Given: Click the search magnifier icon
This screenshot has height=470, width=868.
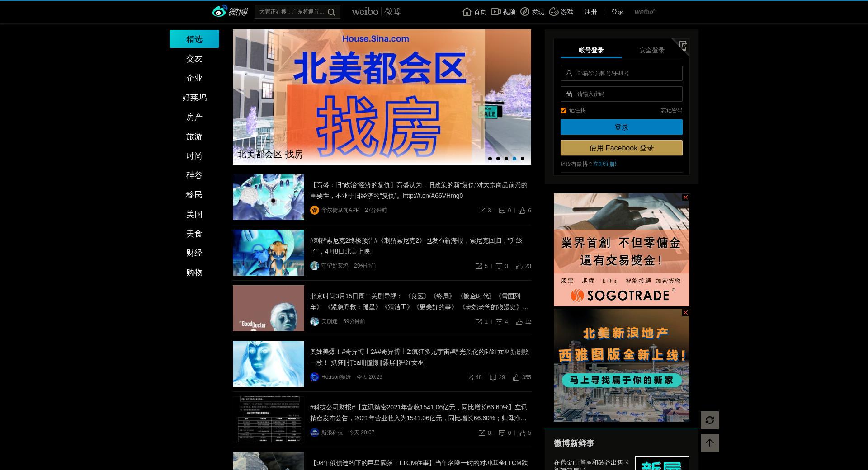Looking at the screenshot, I should coord(331,12).
